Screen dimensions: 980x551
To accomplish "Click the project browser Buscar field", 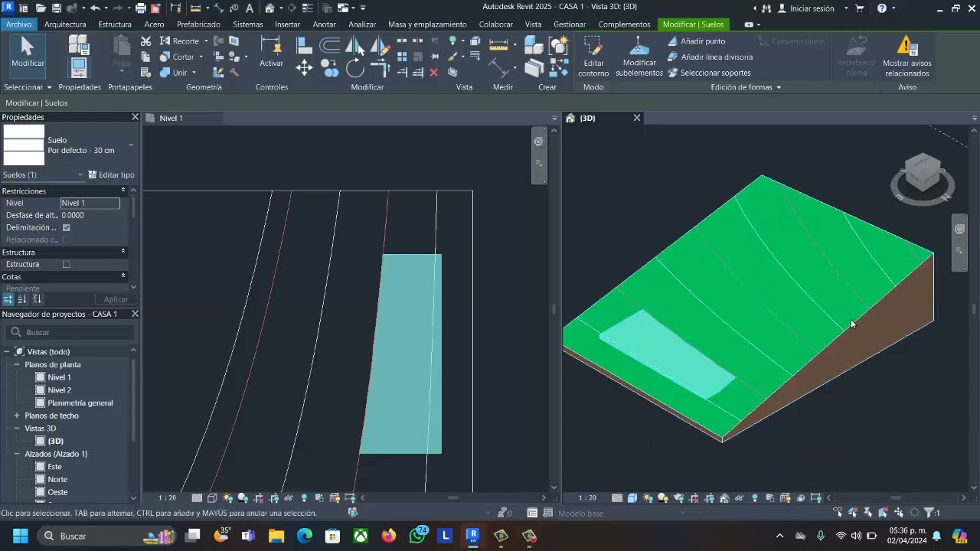I will pyautogui.click(x=70, y=333).
